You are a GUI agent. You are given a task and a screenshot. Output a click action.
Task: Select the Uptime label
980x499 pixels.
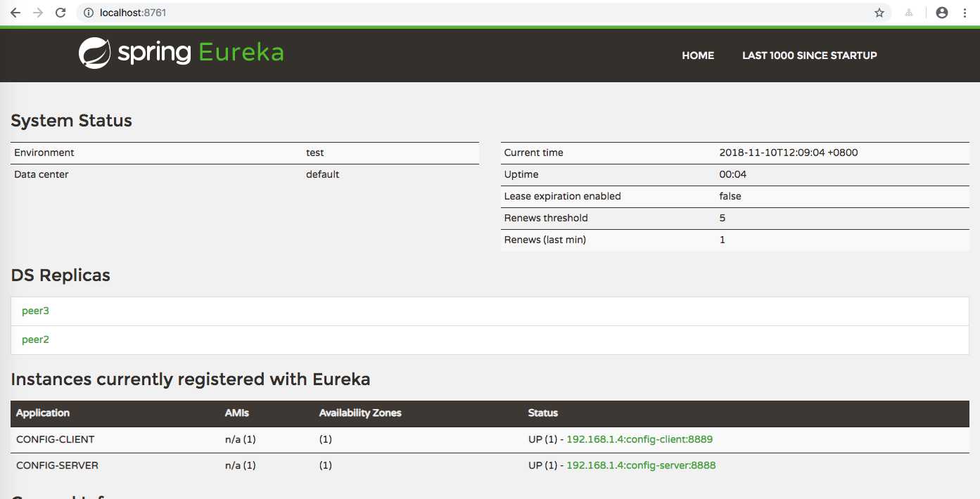521,174
